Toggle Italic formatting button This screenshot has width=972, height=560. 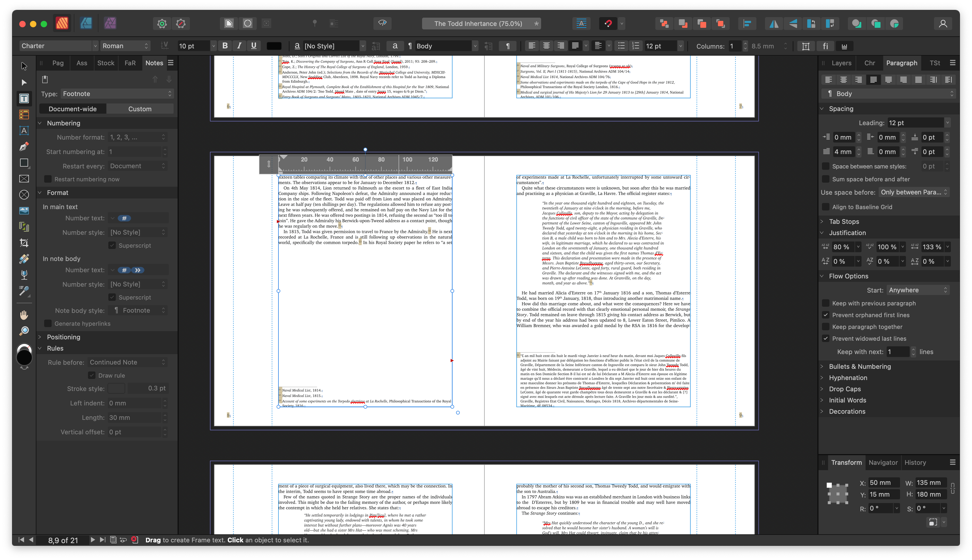[x=239, y=46]
